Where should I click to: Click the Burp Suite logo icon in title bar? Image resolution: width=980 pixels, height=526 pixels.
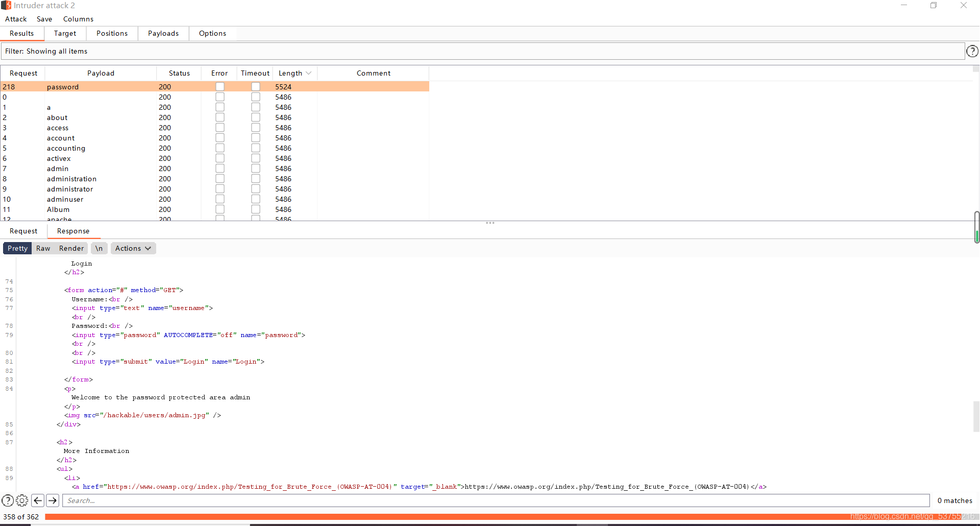(x=6, y=5)
